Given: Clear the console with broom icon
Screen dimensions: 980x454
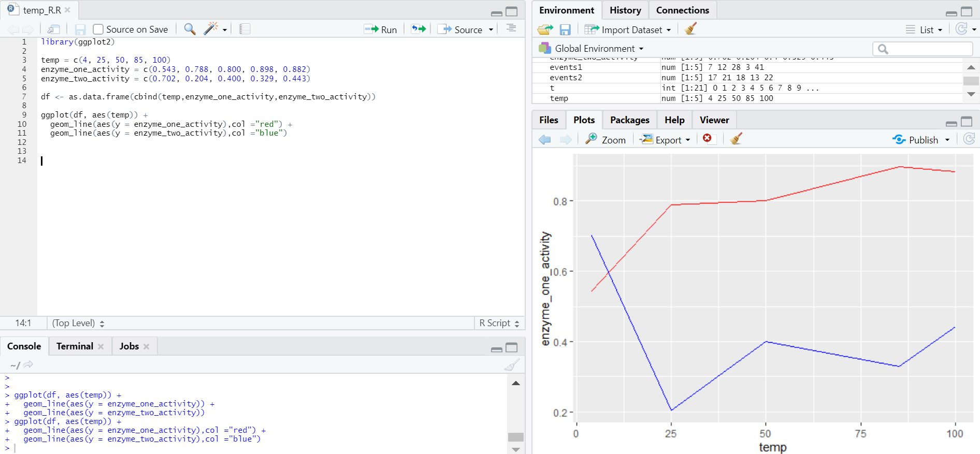Looking at the screenshot, I should [x=512, y=365].
